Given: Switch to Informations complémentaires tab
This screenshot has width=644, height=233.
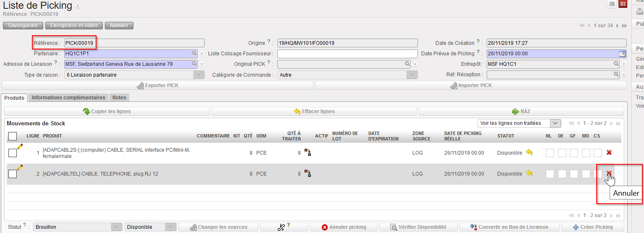Looking at the screenshot, I should (68, 98).
